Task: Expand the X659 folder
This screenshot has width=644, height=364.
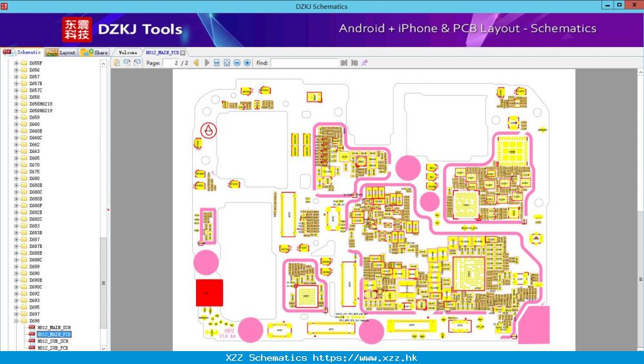Action: [x=16, y=117]
